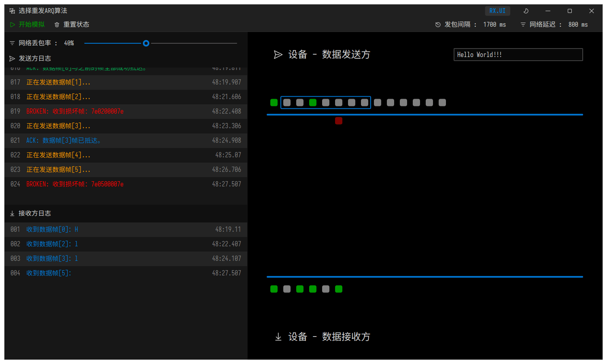Viewport: 607px width, 364px height.
Task: Click the 40% packet loss value
Action: pyautogui.click(x=69, y=43)
